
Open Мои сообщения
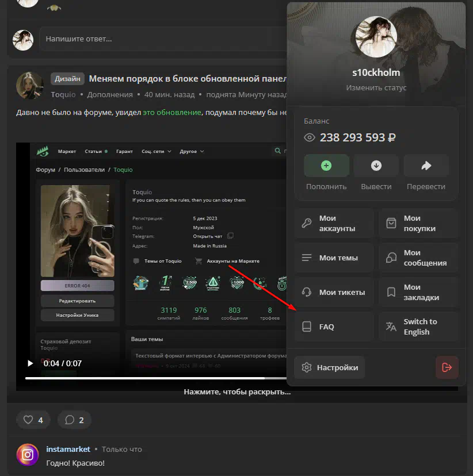418,258
